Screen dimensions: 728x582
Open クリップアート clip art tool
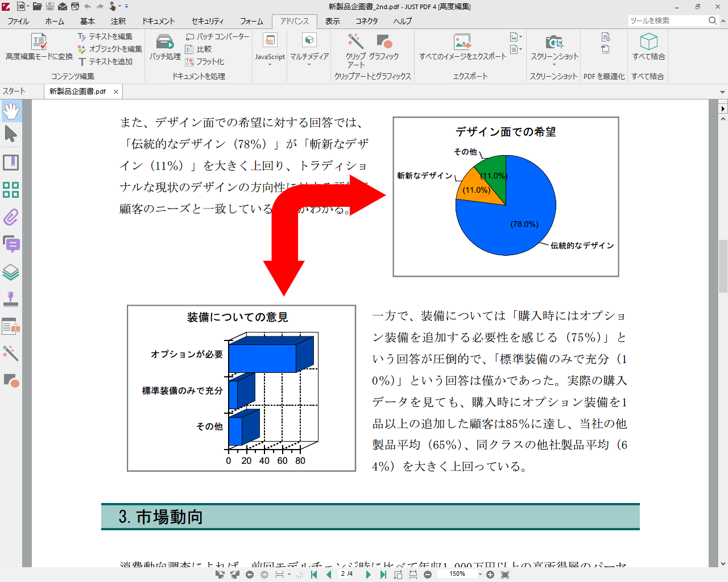pos(356,50)
